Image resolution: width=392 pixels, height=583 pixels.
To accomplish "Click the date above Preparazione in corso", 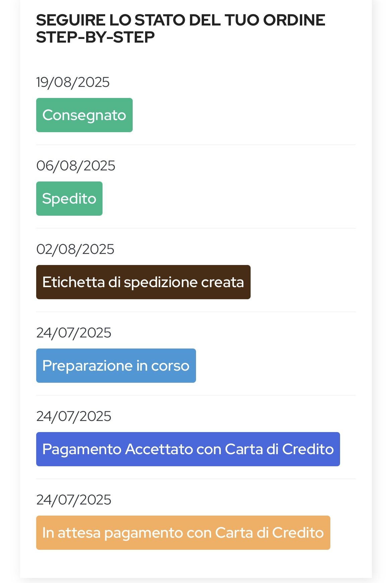I will [x=74, y=333].
